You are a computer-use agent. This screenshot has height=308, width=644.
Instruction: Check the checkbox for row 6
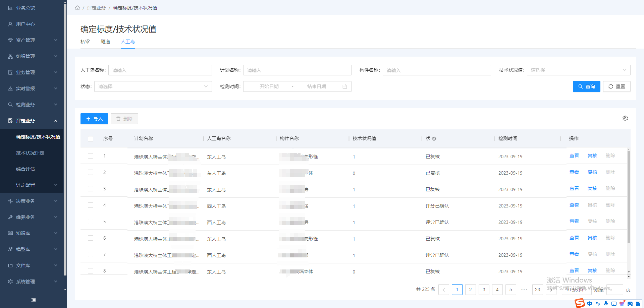tap(91, 238)
